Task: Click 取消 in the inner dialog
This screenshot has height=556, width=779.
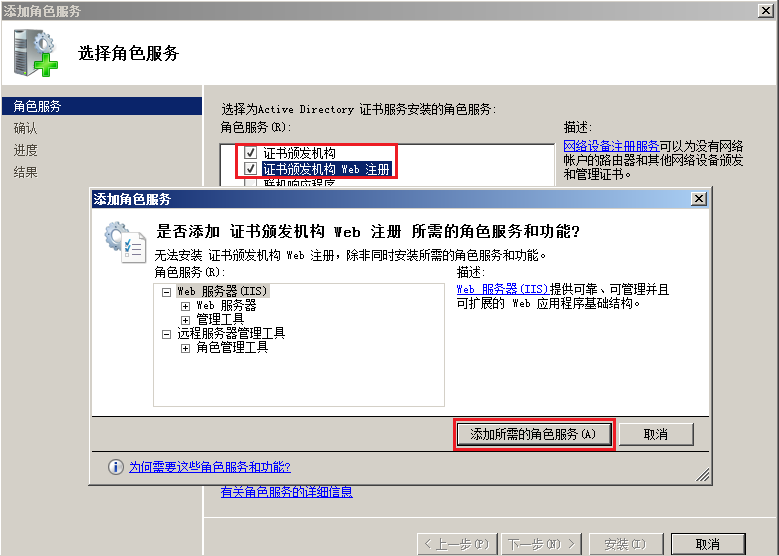Action: pyautogui.click(x=656, y=434)
